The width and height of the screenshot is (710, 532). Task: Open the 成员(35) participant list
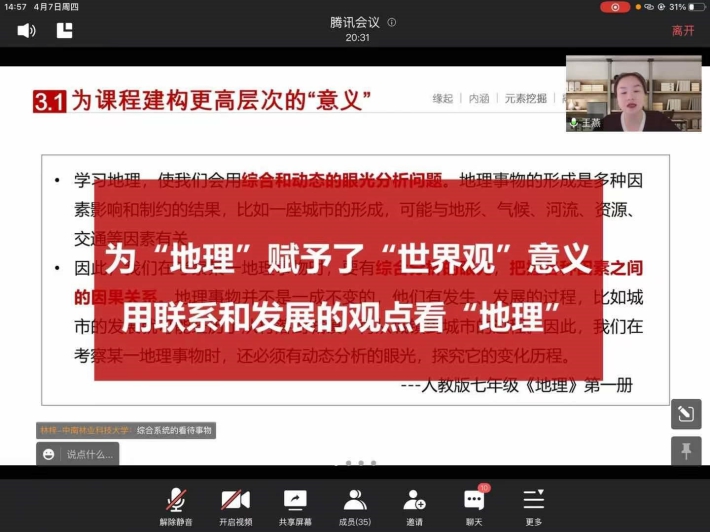tap(354, 506)
